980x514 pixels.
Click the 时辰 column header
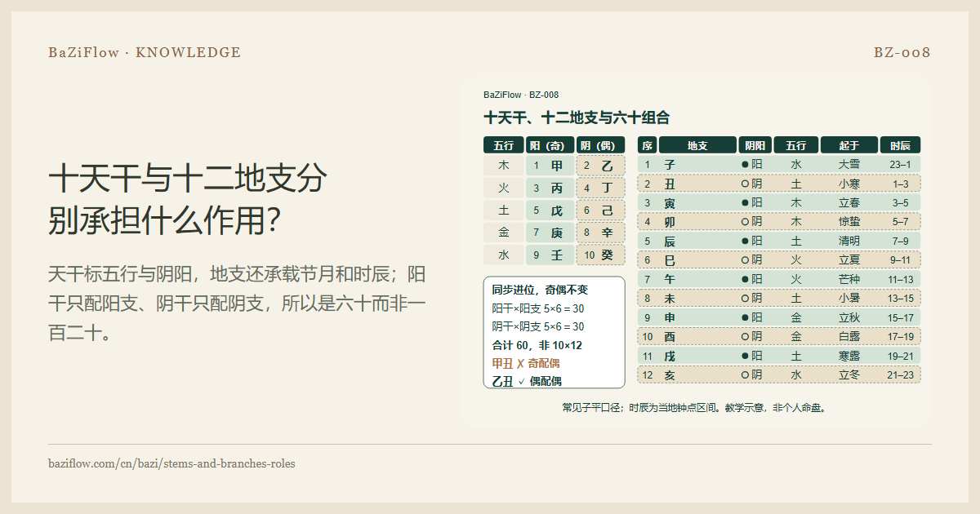point(900,145)
